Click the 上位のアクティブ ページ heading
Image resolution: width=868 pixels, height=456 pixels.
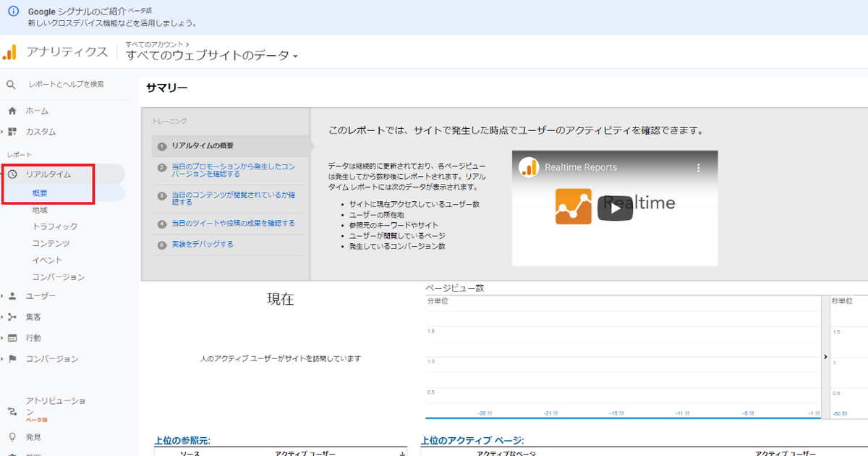[x=472, y=440]
